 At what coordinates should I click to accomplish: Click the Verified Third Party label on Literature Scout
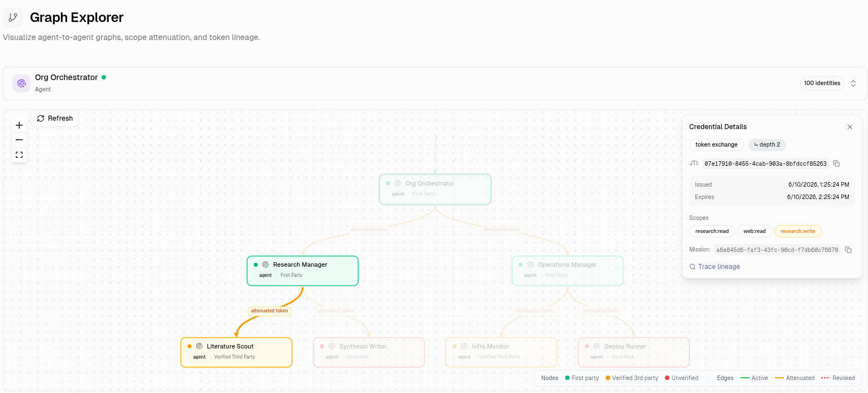[235, 357]
